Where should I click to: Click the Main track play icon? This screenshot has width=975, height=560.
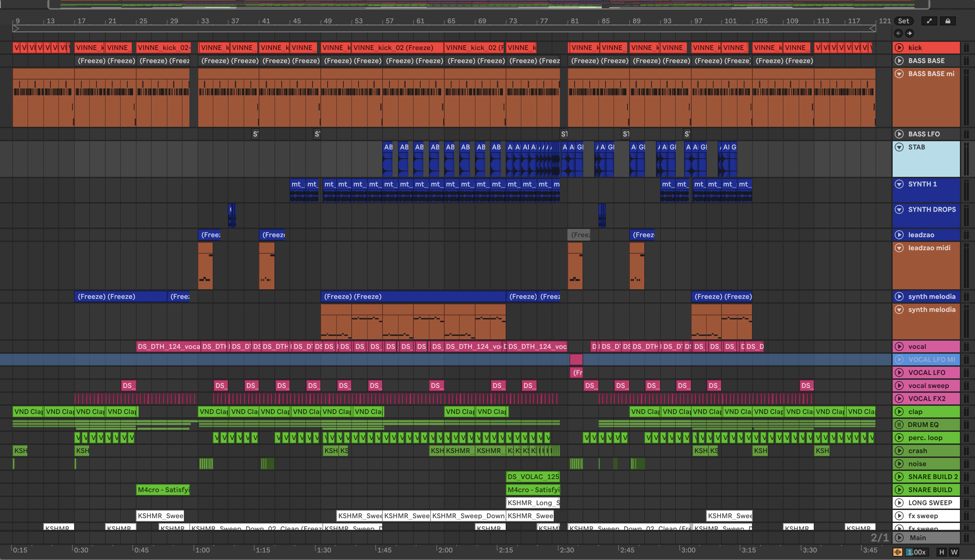coord(899,538)
